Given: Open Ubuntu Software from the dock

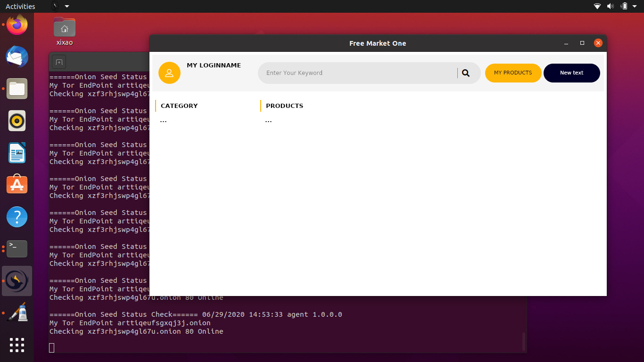Looking at the screenshot, I should 17,185.
